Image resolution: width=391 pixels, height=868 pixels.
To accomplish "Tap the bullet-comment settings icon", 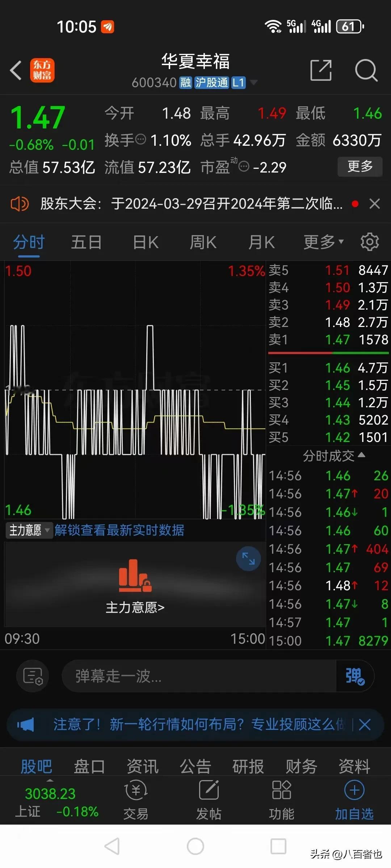I will [33, 676].
